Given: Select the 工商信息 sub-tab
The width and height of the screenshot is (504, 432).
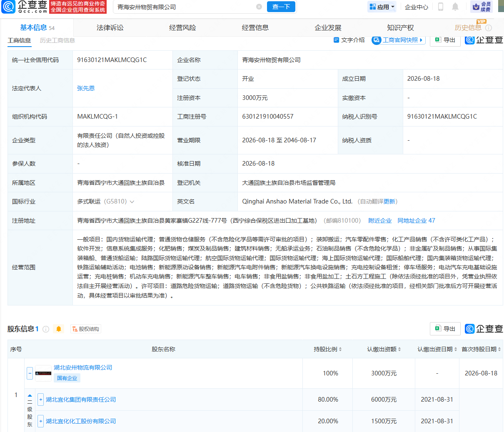Looking at the screenshot, I should [x=19, y=40].
